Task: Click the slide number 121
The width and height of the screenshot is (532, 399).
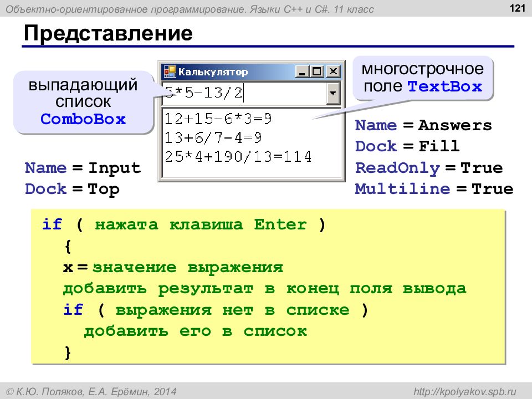Action: 518,8
